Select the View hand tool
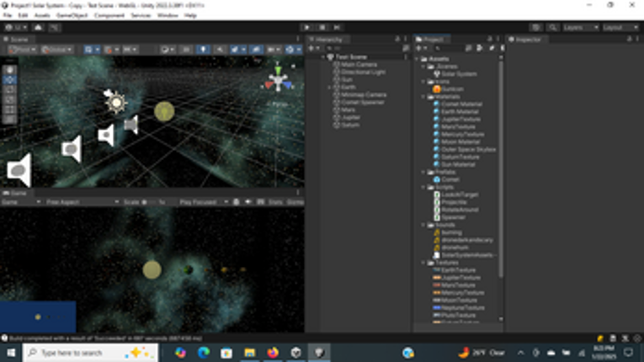This screenshot has height=362, width=644. (x=10, y=70)
